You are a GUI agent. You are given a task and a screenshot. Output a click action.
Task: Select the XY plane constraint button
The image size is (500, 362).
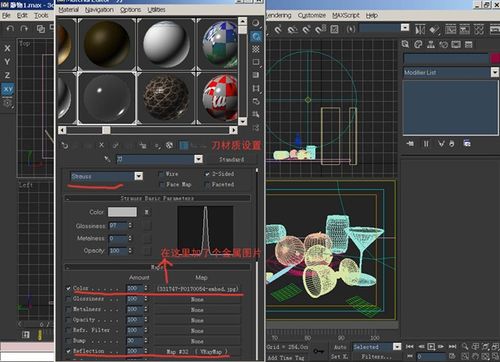coord(8,89)
